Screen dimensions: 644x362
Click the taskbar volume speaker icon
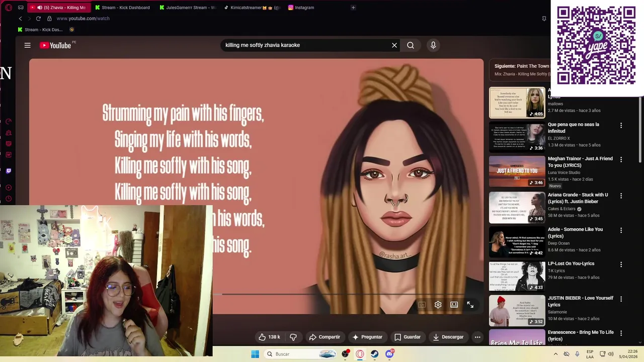610,354
